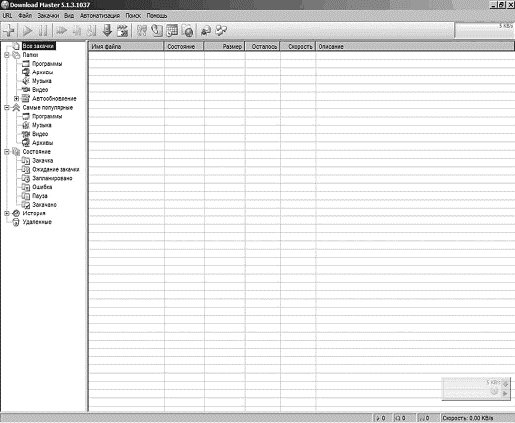Viewport: 515px width, 423px height.
Task: Open the scheduler calendar icon
Action: click(x=172, y=31)
